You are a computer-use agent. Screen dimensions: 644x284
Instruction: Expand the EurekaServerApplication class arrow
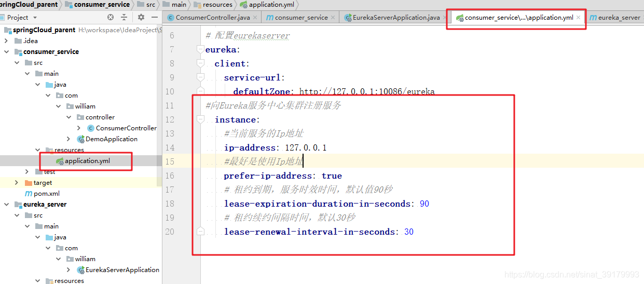68,269
